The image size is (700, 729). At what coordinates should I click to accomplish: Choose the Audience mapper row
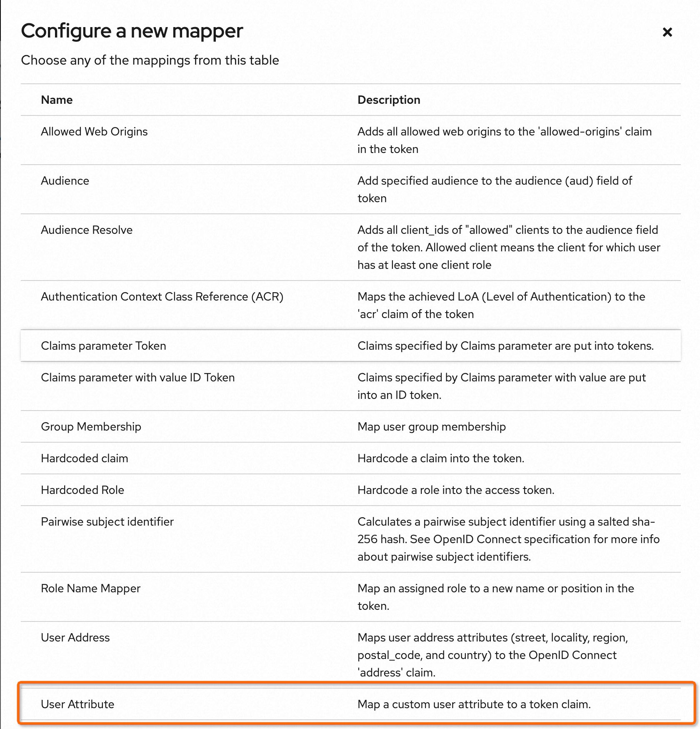tap(65, 181)
